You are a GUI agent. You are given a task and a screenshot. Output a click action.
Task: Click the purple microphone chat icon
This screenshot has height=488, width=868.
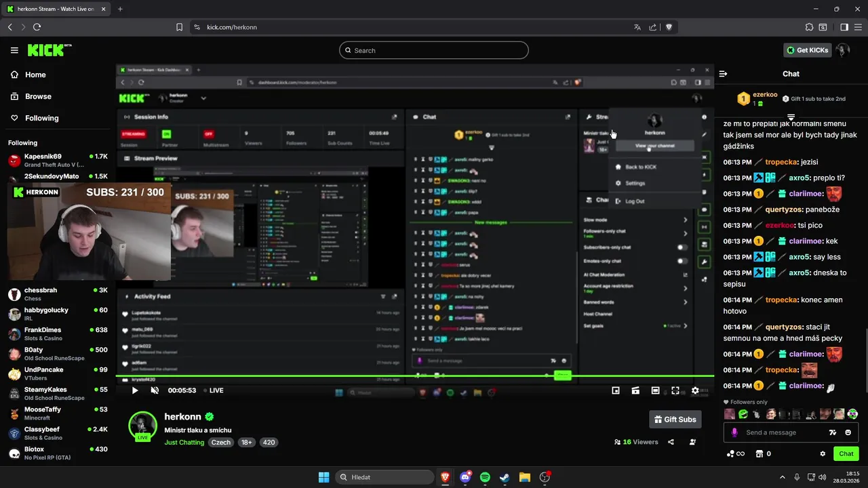734,432
